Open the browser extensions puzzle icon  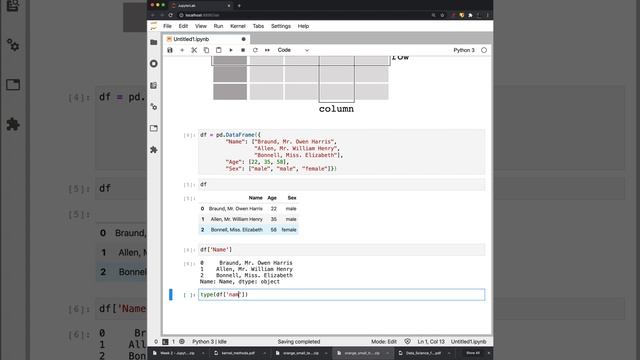(x=471, y=15)
